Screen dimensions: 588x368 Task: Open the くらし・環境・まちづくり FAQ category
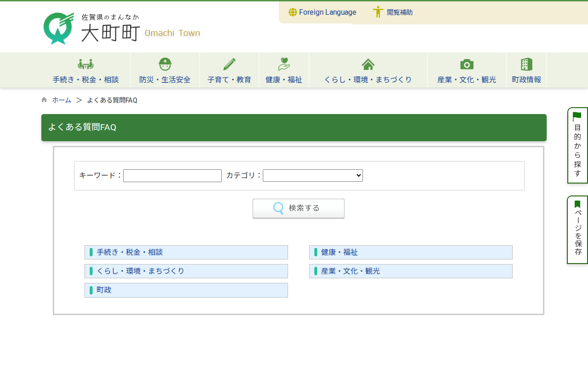coord(140,271)
